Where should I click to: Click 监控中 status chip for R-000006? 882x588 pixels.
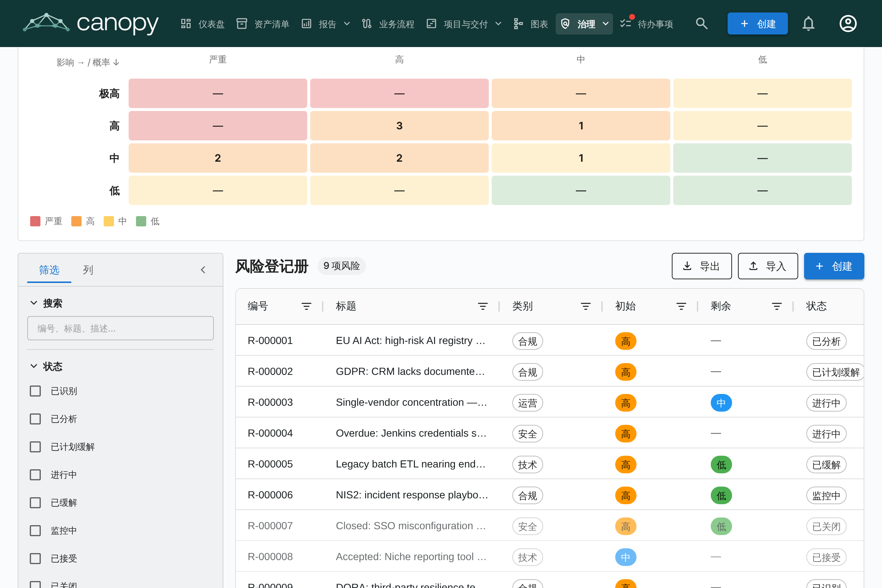tap(826, 495)
